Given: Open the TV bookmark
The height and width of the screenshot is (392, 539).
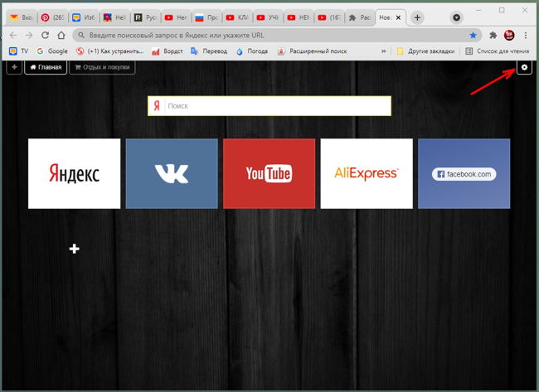Looking at the screenshot, I should coord(18,51).
